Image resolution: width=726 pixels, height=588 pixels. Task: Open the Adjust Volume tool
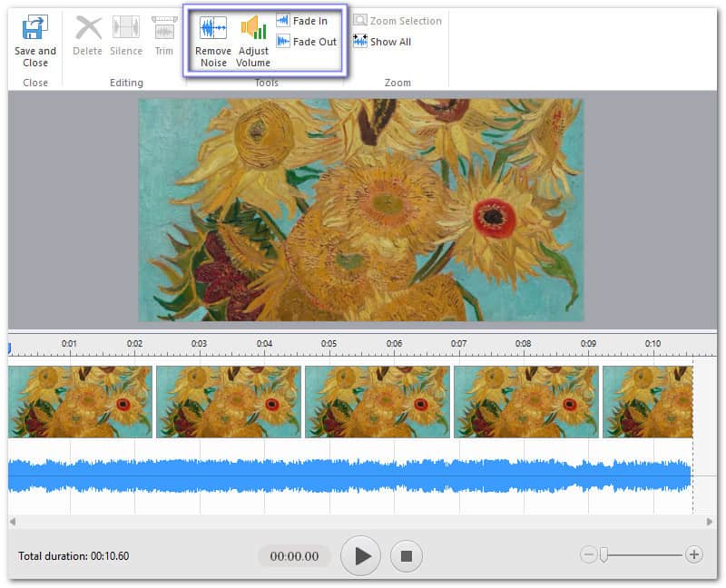point(253,29)
